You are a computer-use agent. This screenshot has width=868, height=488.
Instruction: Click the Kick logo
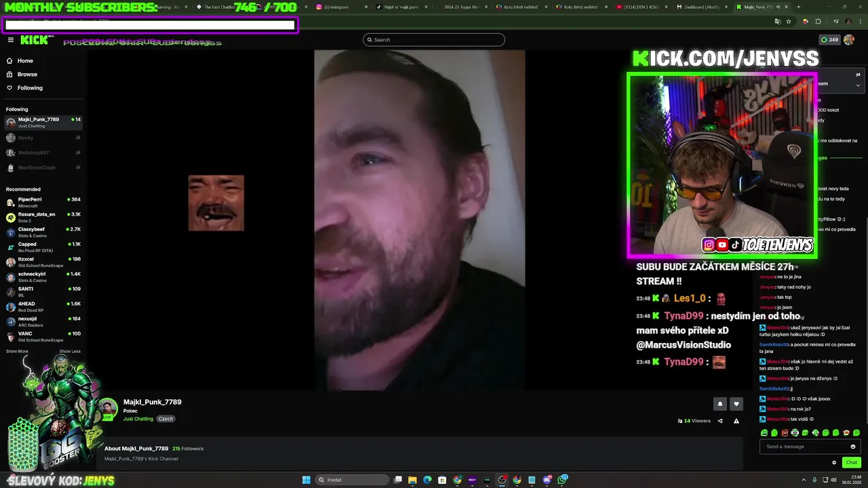[34, 40]
